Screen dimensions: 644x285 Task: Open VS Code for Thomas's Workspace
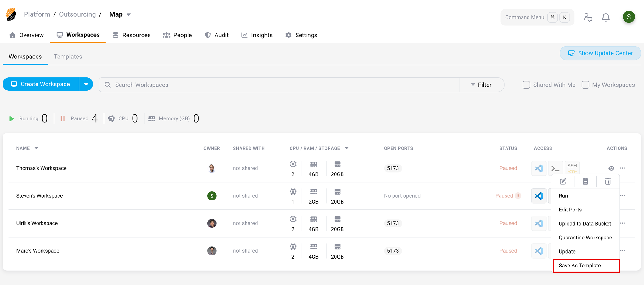539,168
